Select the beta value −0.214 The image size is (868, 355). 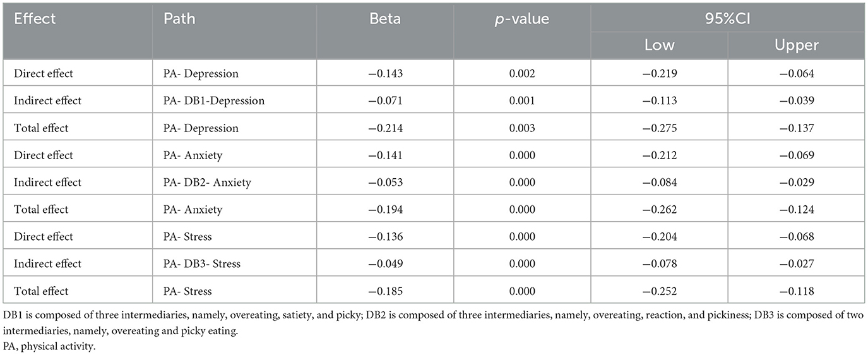[x=384, y=128]
